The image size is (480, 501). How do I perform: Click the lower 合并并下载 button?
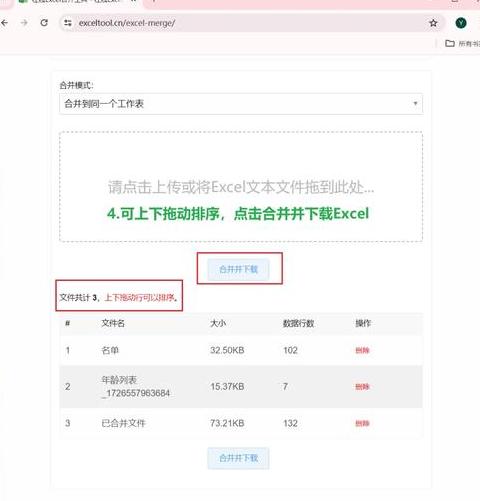coord(238,458)
